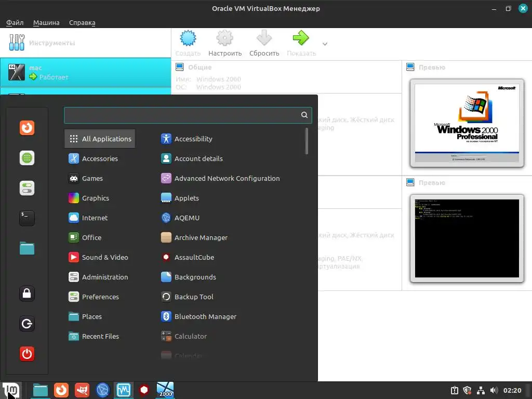This screenshot has width=532, height=399.
Task: Click the menu search field
Action: 188,115
